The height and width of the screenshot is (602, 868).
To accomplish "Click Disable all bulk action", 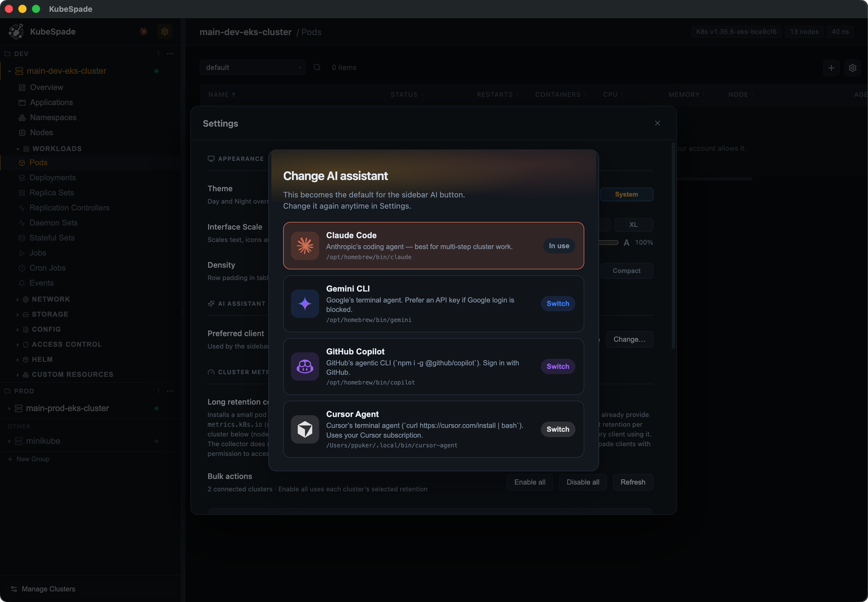I will point(583,482).
